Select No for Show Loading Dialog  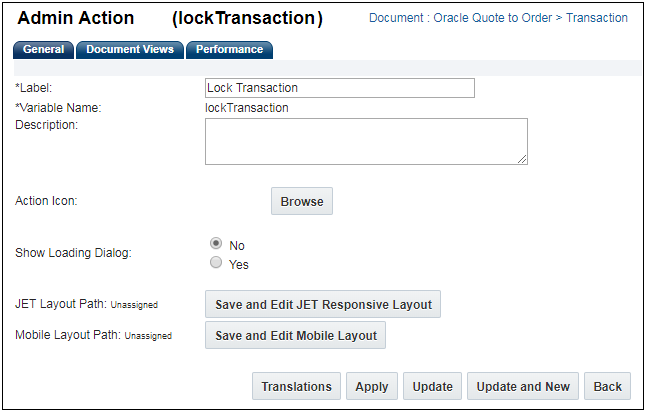216,244
